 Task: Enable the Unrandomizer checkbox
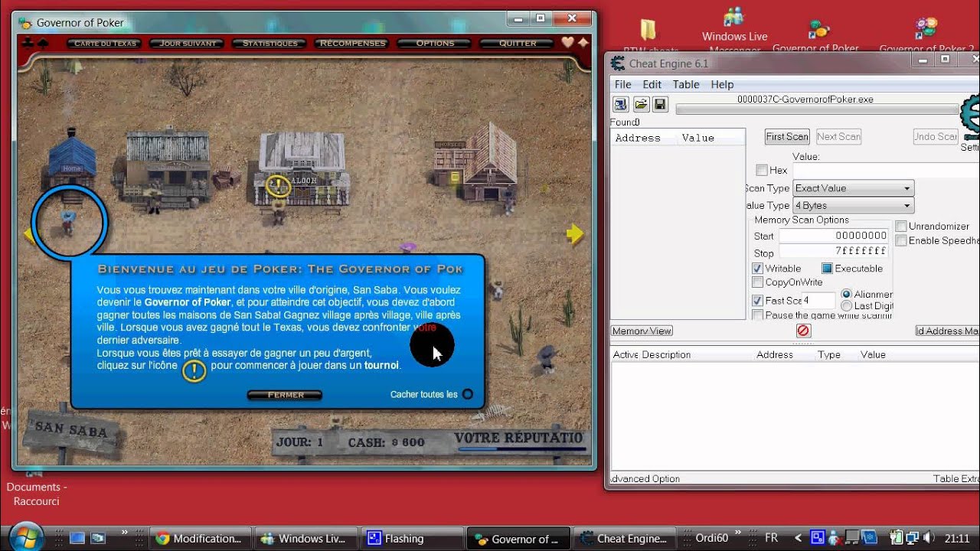click(x=901, y=227)
